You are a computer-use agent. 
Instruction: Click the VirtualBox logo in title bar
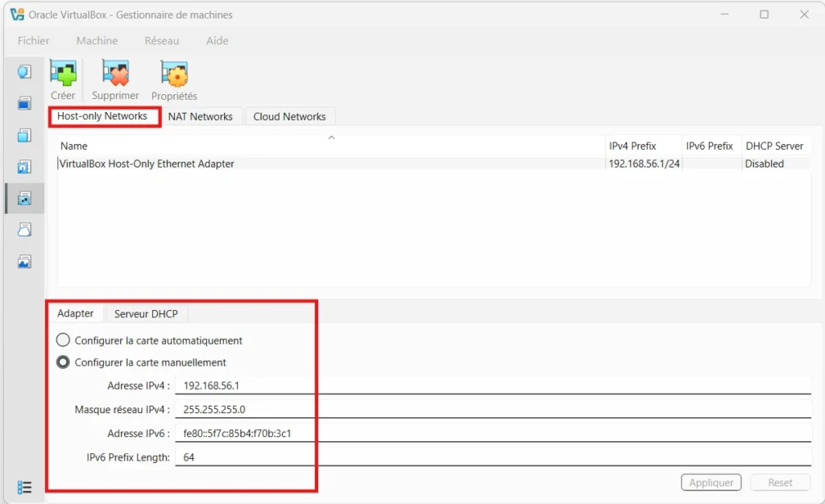tap(17, 14)
